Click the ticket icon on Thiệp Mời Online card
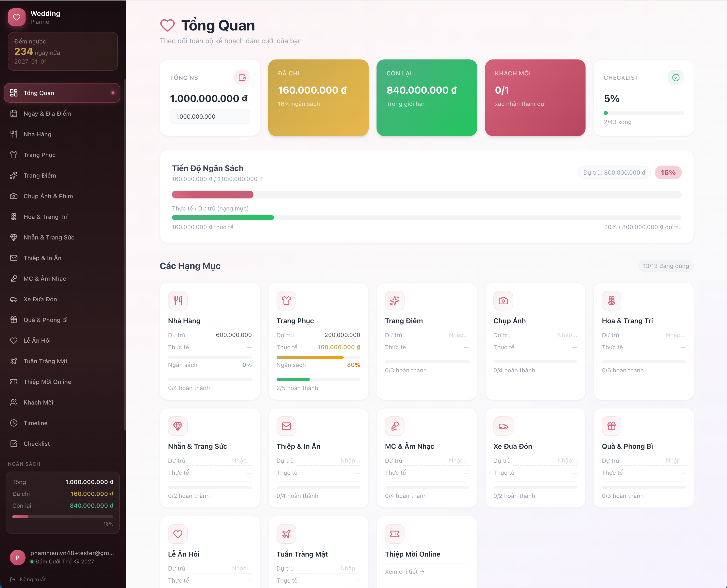Viewport: 727px width, 588px height. point(394,534)
